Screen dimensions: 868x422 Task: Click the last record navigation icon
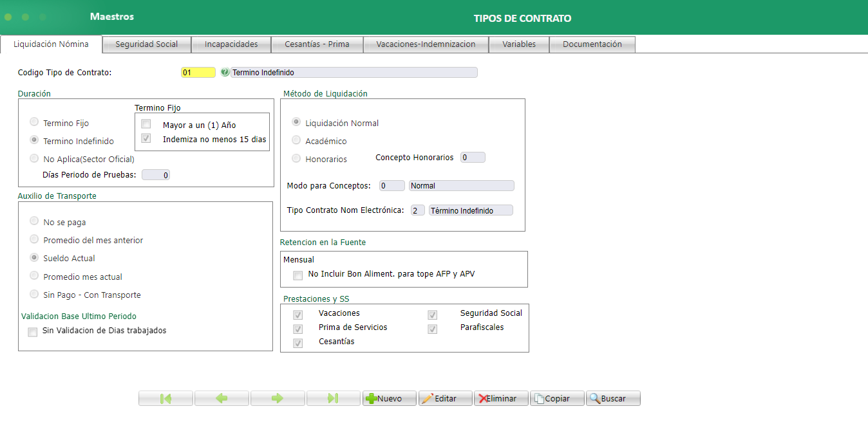333,398
